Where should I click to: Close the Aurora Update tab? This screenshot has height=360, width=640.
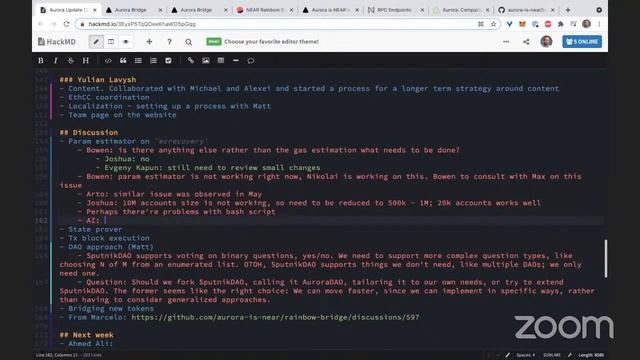[95, 10]
